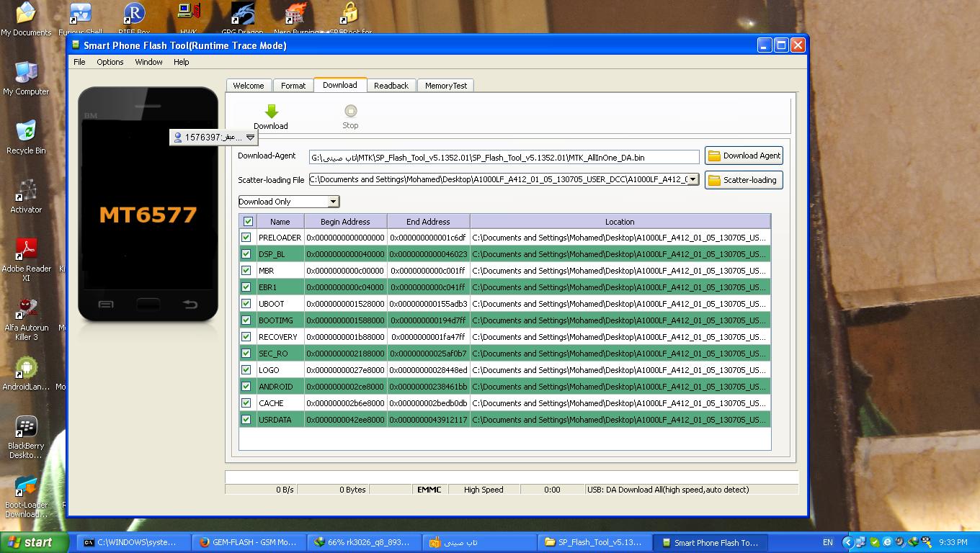Select the Recycle Bin desktop icon

(26, 132)
